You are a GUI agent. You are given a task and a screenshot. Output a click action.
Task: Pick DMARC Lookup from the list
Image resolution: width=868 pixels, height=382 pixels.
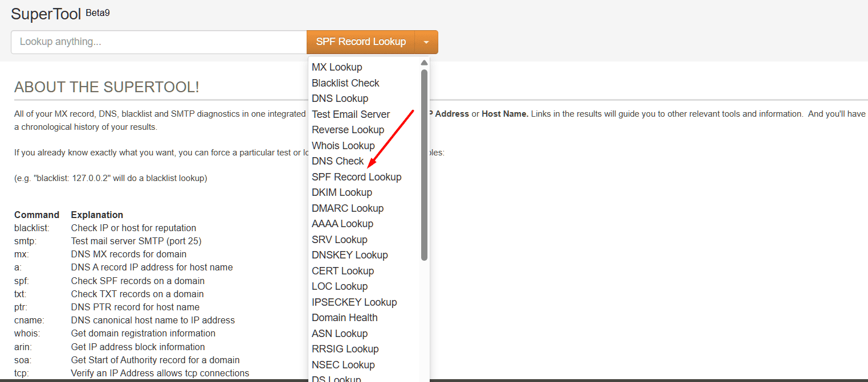click(348, 208)
